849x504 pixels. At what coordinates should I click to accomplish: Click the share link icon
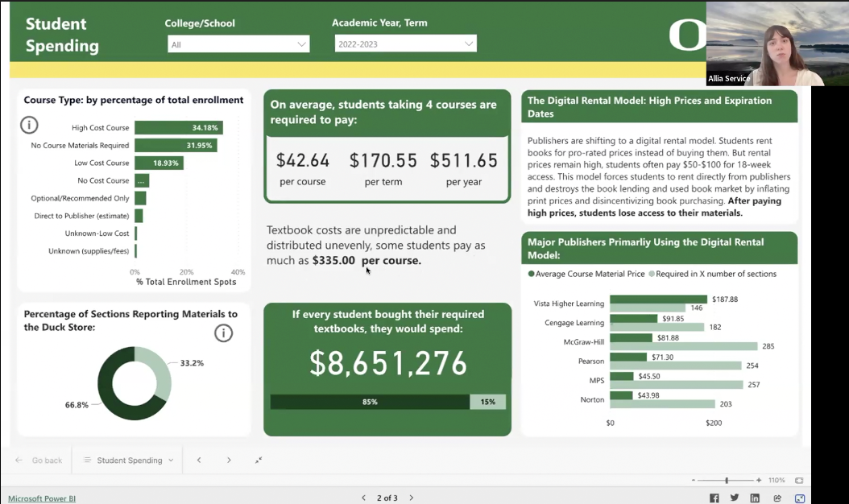coord(777,498)
